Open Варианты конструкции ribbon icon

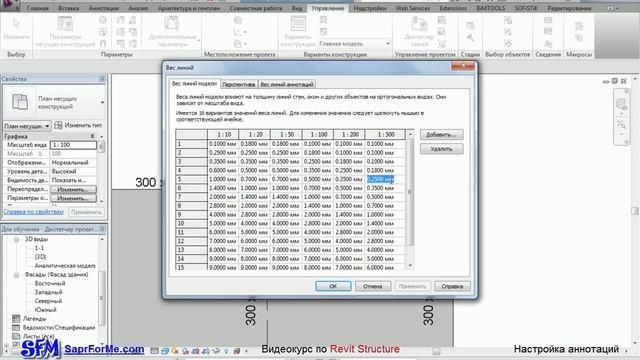coord(298,24)
